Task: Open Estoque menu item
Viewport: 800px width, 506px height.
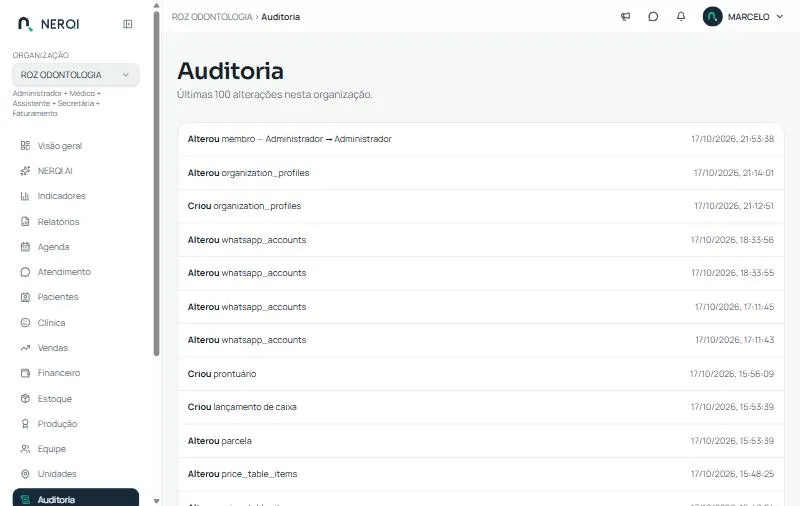Action: click(x=76, y=398)
